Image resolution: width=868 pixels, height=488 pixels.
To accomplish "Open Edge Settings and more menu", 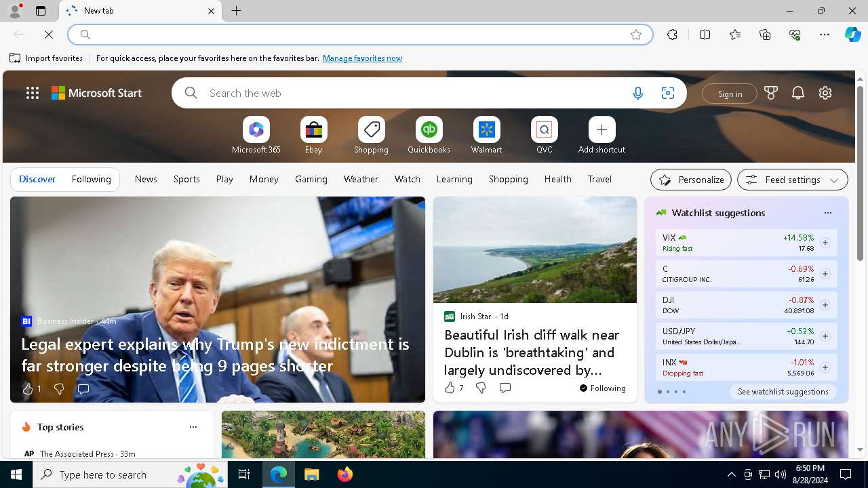I will pos(825,35).
